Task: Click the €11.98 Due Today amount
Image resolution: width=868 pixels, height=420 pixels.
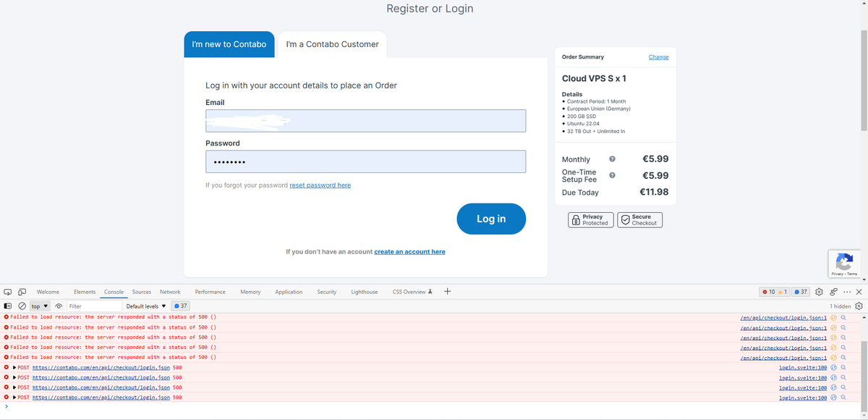Action: pos(654,192)
